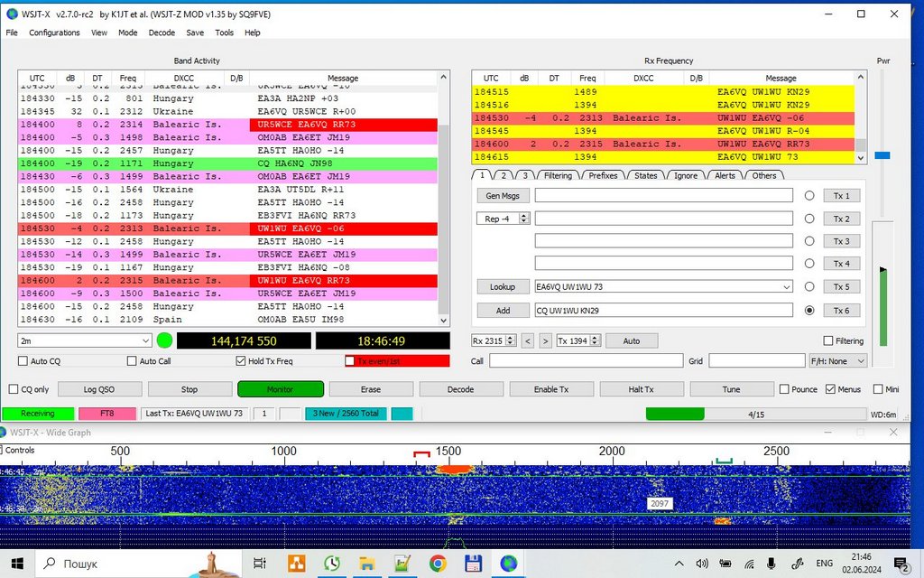Open Task View in the taskbar

coord(259,564)
